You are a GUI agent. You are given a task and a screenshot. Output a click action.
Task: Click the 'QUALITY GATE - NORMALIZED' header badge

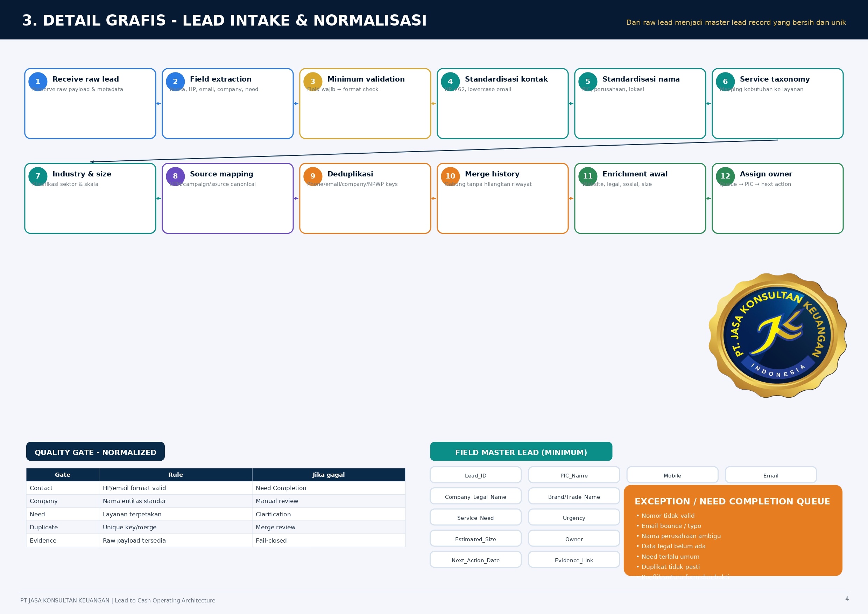(x=95, y=451)
